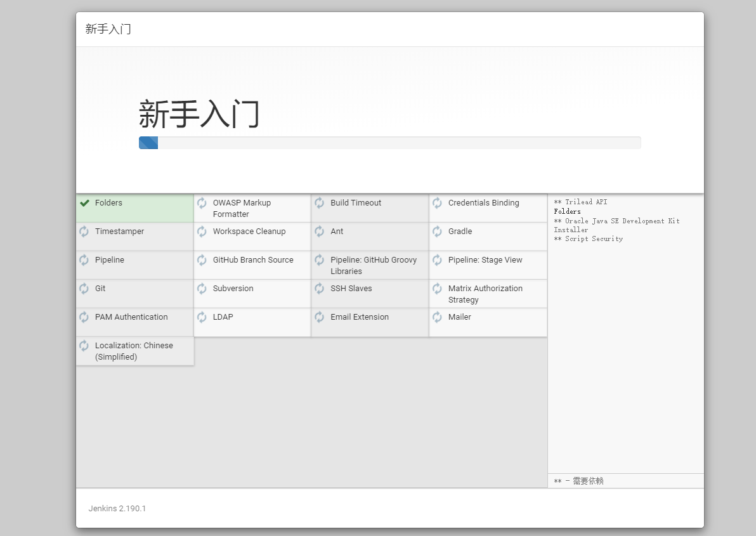Select the Workspace Cleanup plugin label

tap(249, 232)
